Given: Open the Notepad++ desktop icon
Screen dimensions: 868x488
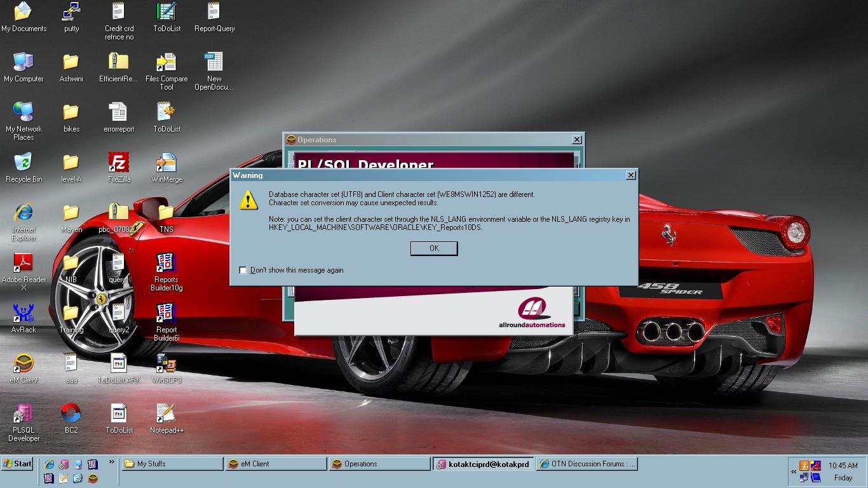Looking at the screenshot, I should 166,414.
